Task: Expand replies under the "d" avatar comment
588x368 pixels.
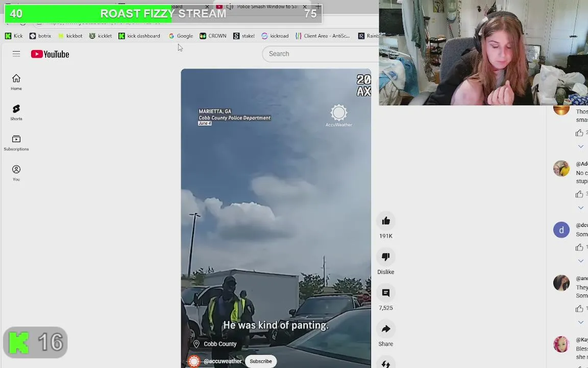Action: coord(580,261)
